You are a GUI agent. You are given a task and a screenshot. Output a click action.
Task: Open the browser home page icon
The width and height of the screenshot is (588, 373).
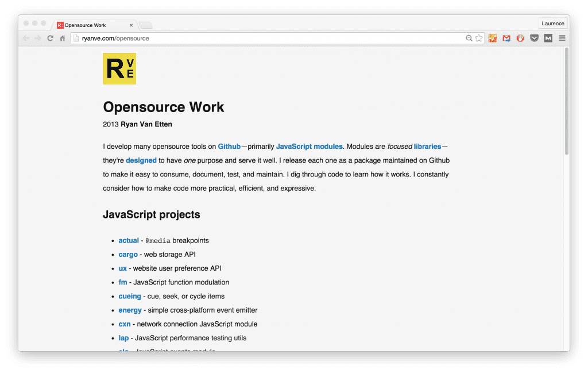[63, 39]
